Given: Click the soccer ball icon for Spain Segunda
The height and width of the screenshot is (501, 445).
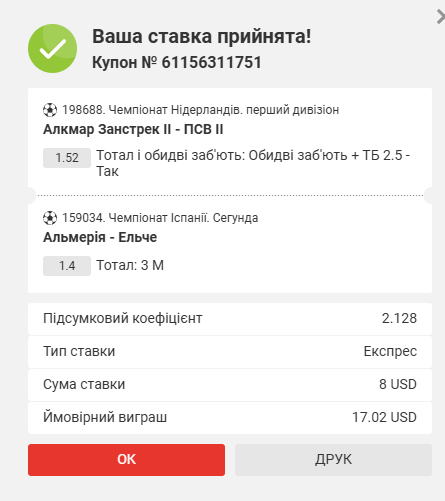Looking at the screenshot, I should click(50, 218).
